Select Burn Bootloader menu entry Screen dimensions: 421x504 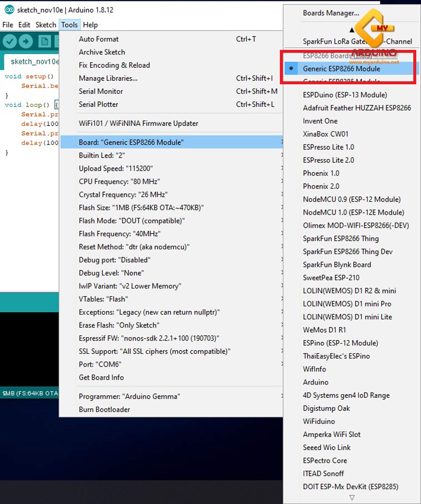tap(104, 409)
